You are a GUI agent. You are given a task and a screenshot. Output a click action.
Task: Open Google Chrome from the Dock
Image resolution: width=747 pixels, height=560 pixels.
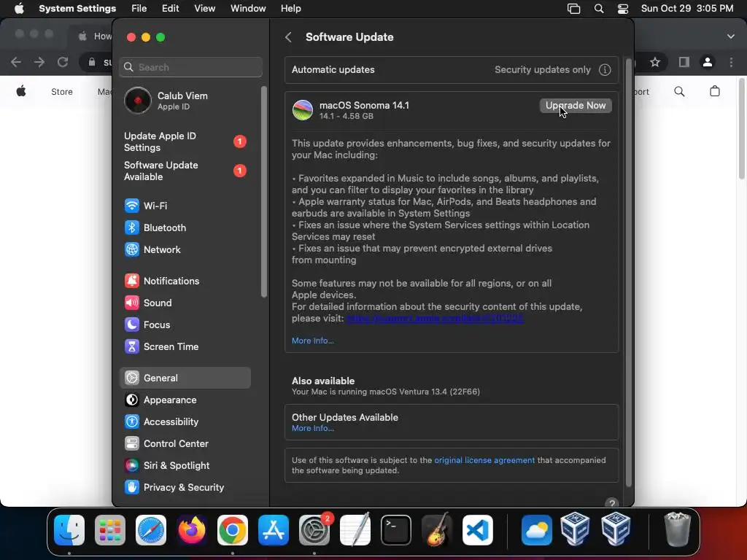pyautogui.click(x=233, y=530)
